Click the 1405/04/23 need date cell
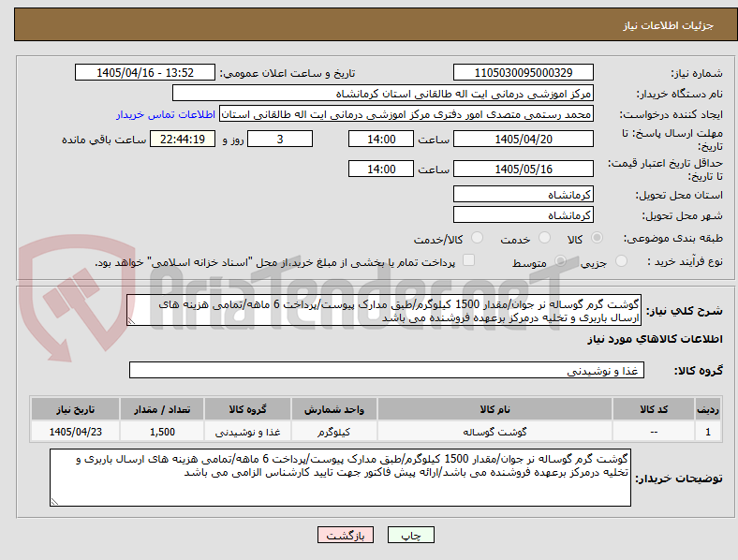 click(75, 432)
